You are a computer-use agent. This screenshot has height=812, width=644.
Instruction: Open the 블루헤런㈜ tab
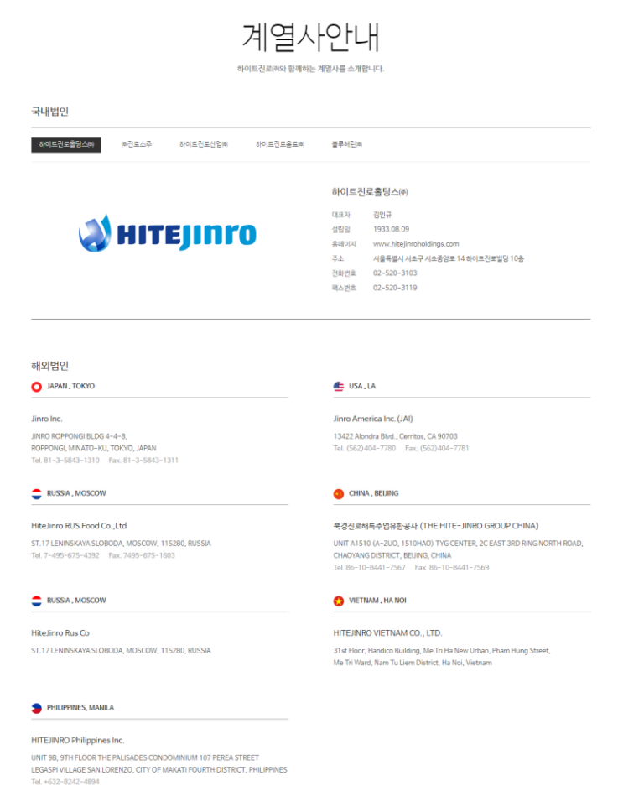pyautogui.click(x=347, y=145)
